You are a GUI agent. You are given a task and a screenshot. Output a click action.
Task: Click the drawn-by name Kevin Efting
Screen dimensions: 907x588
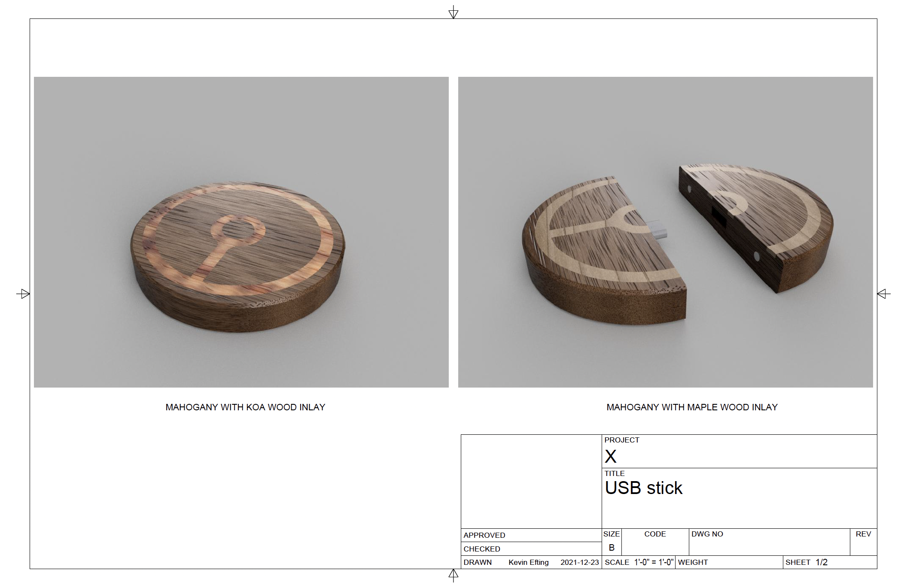(528, 563)
